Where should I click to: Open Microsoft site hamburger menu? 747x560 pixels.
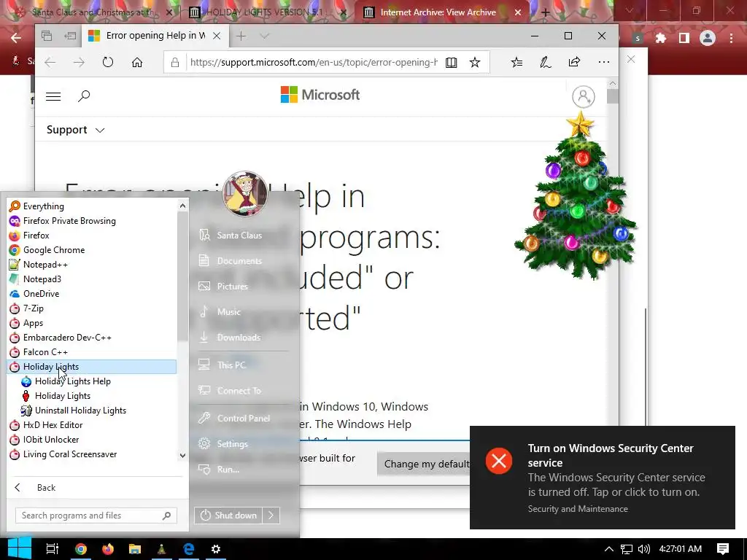click(53, 97)
